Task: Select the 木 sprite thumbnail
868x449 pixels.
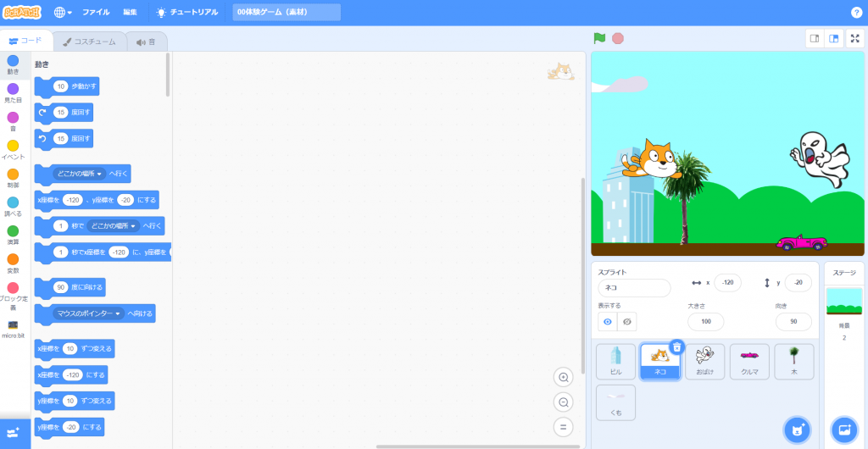Action: [794, 362]
